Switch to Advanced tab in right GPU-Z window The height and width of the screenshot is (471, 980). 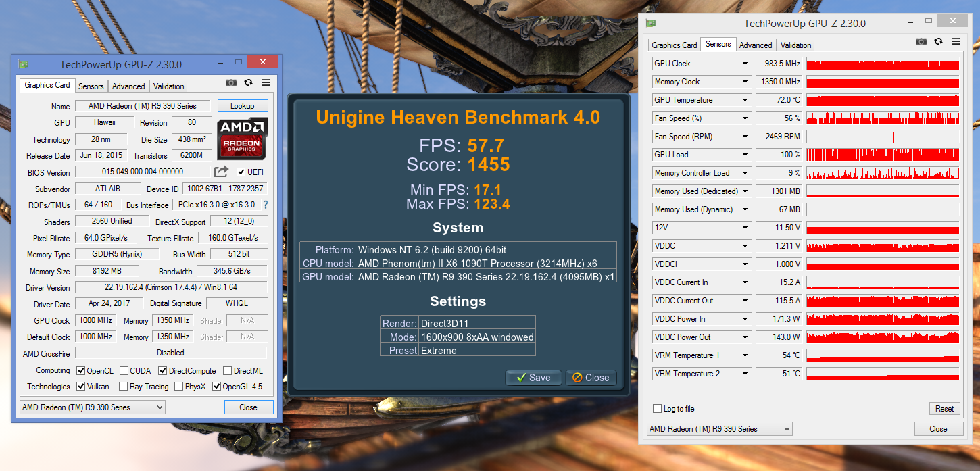pyautogui.click(x=756, y=45)
